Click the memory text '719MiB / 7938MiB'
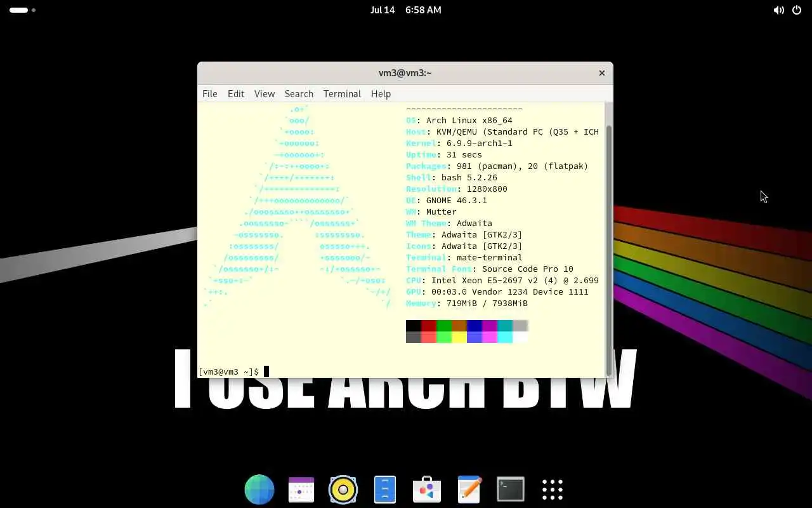 click(487, 304)
